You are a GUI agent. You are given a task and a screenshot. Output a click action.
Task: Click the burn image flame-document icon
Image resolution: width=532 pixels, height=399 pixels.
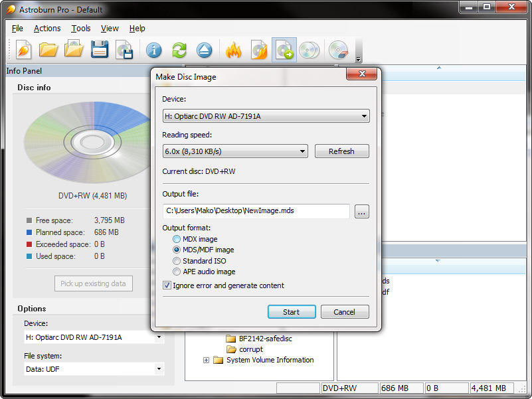point(259,50)
